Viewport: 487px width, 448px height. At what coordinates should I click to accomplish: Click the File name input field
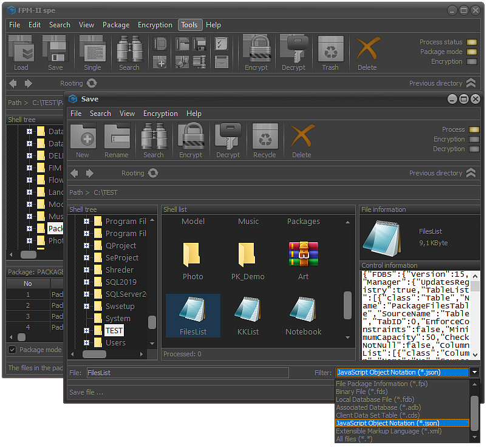[188, 373]
